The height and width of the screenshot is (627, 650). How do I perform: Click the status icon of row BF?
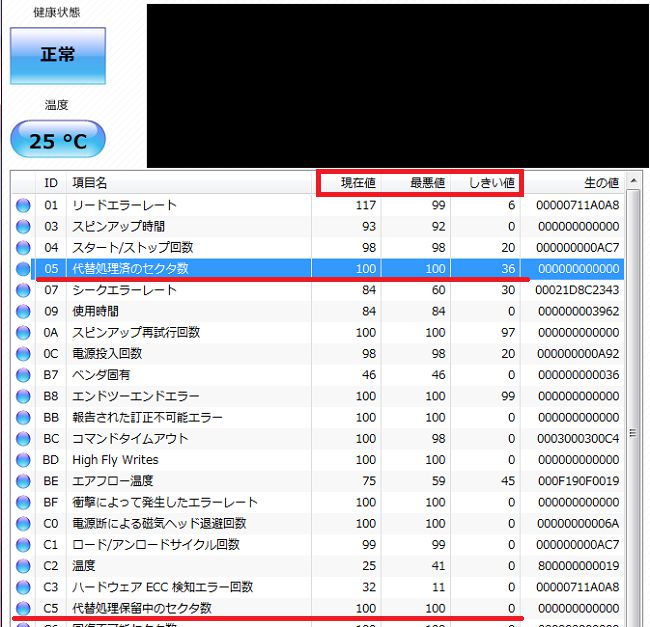coord(23,502)
